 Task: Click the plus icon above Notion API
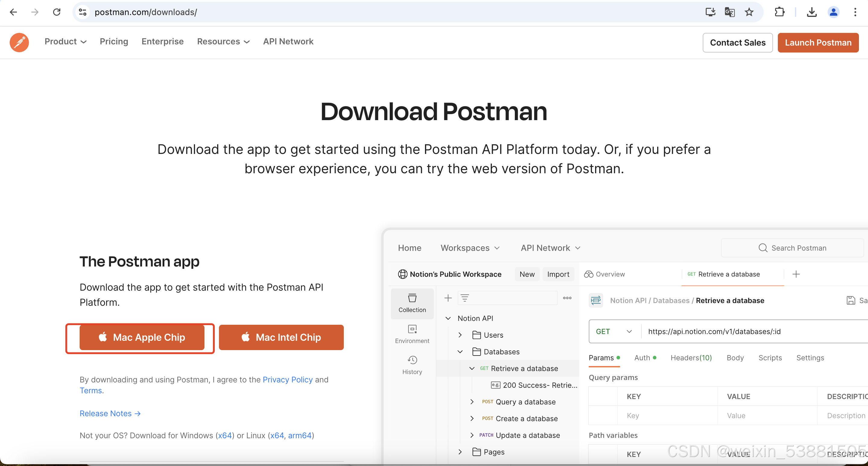(x=448, y=298)
